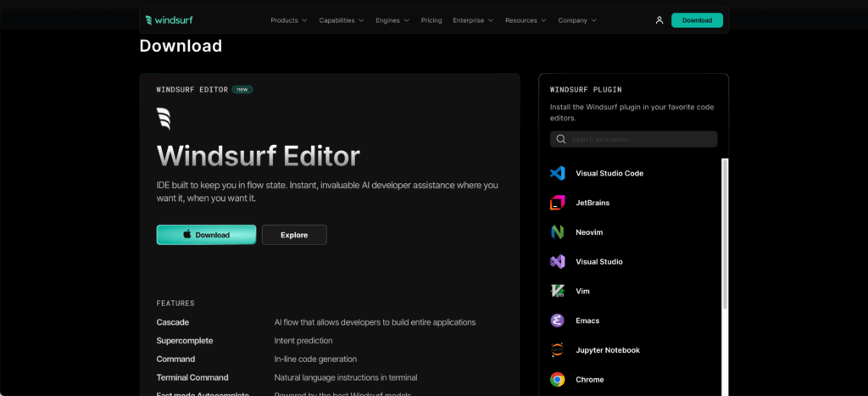Click the 'FEATURES' heading
The height and width of the screenshot is (396, 868).
175,303
